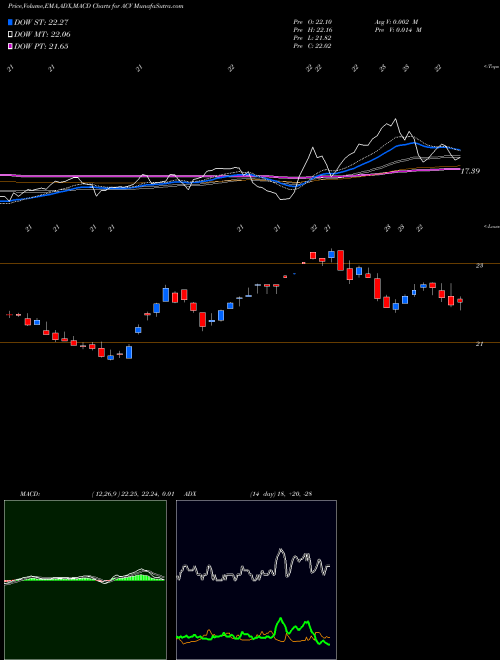Image resolution: width=500 pixels, height=660 pixels.
Task: Click the blue DOW ST legend swatch
Action: [11, 22]
